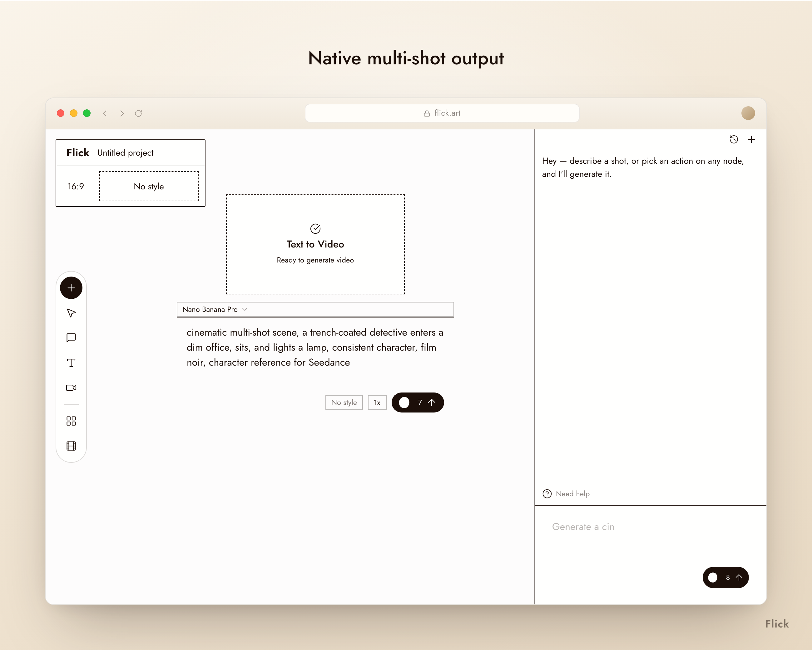Click the Flick logo in project panel
812x650 pixels.
pos(77,152)
